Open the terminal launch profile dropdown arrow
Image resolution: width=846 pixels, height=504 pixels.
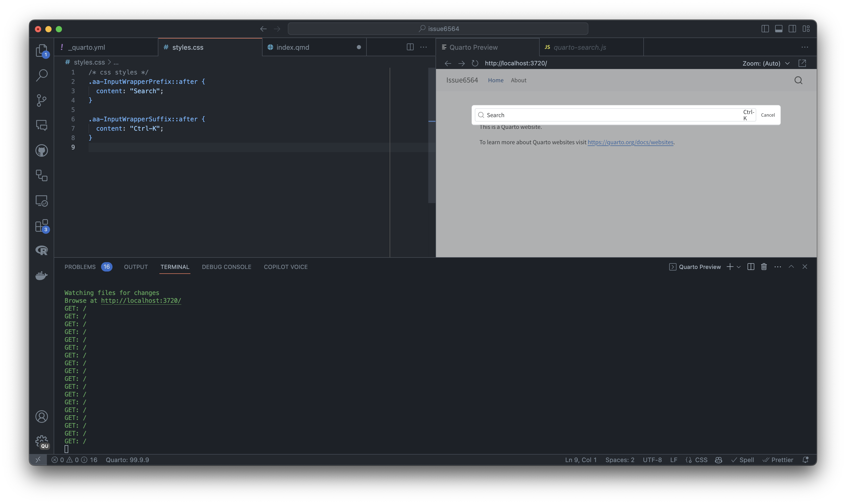point(739,267)
